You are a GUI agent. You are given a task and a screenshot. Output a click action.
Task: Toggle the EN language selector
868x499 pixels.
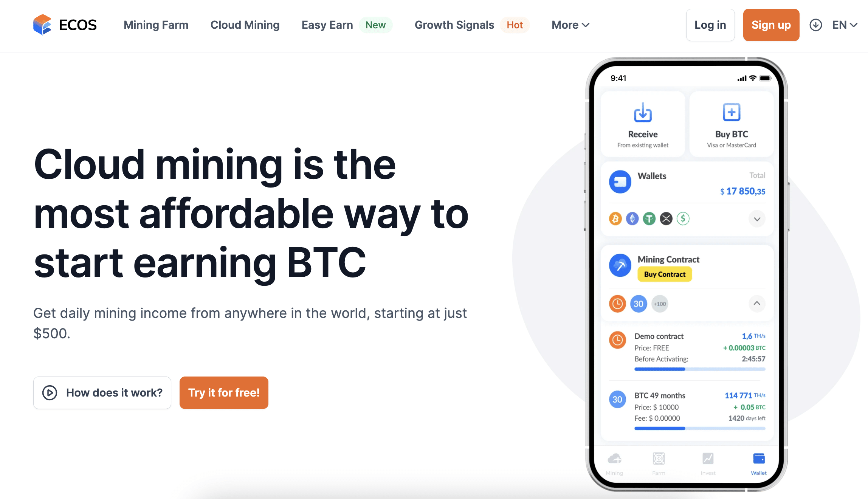[x=845, y=25]
